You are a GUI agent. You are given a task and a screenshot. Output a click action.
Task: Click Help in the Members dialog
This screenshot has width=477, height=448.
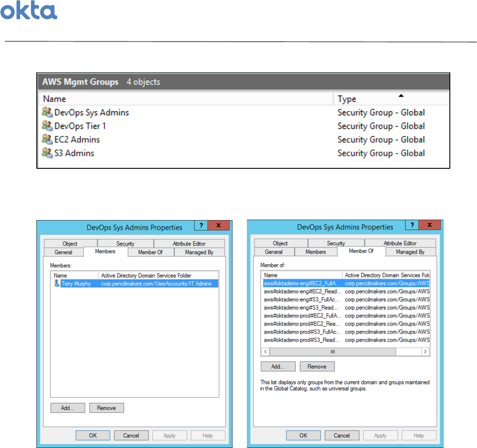(208, 436)
